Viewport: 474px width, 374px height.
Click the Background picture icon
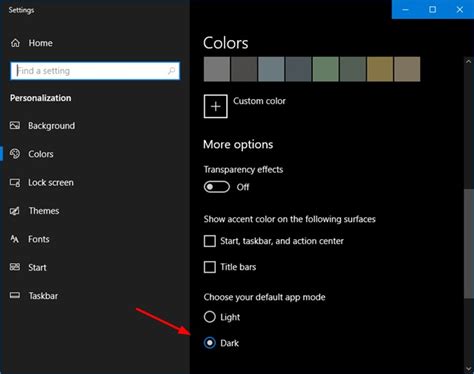point(15,126)
